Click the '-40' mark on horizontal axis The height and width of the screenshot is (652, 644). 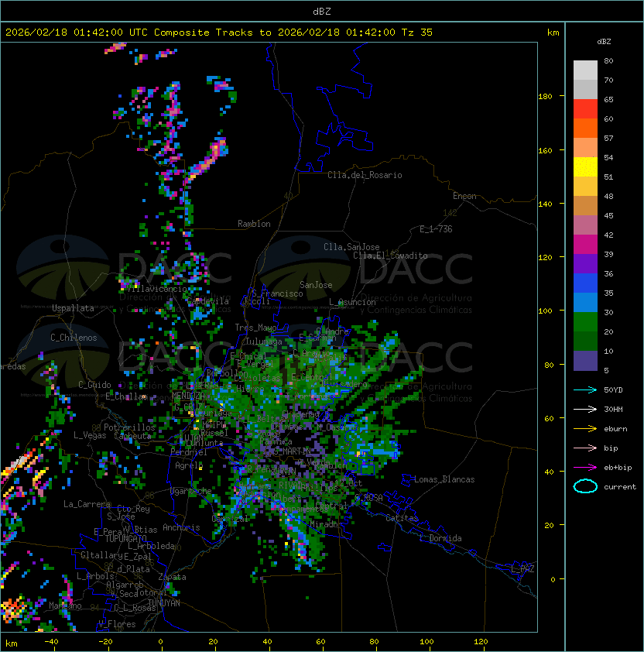tap(51, 642)
